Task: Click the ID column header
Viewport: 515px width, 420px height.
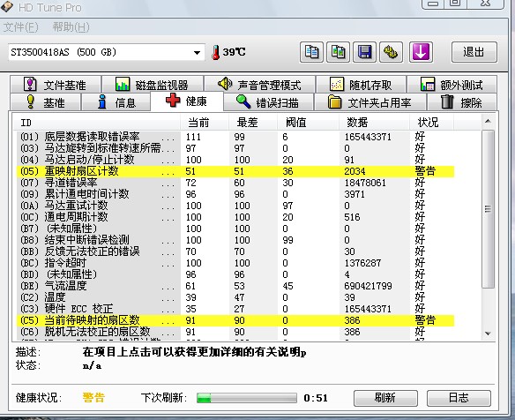Action: click(x=97, y=123)
